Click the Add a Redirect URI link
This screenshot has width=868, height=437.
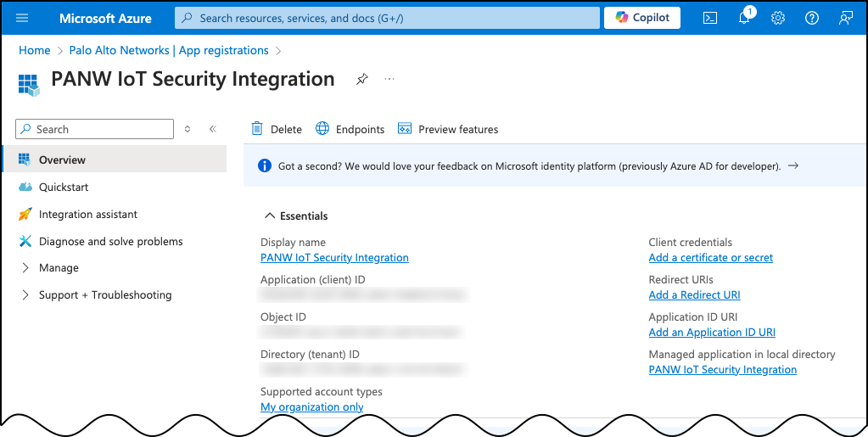[x=694, y=295]
